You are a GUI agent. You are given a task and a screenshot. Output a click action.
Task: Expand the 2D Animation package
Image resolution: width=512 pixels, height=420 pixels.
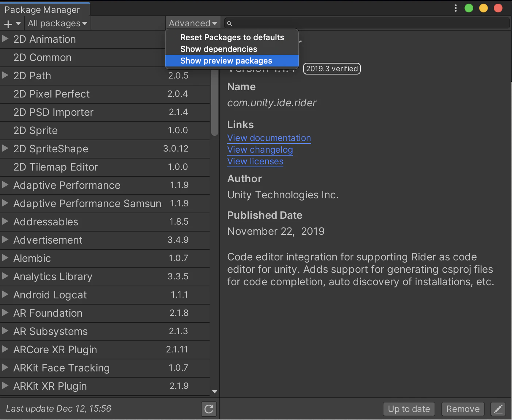pyautogui.click(x=5, y=38)
